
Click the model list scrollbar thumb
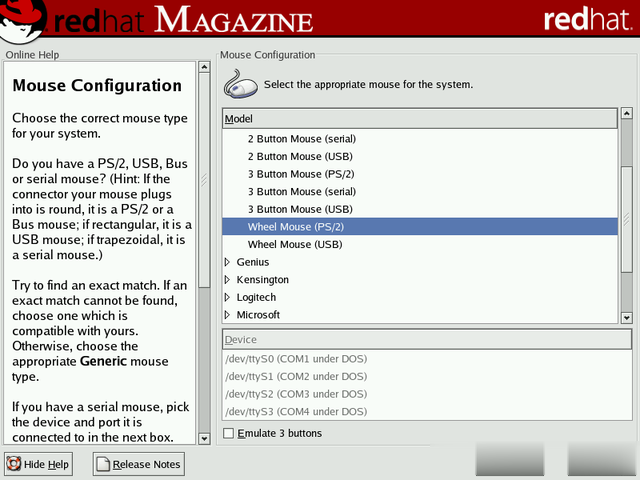click(627, 219)
